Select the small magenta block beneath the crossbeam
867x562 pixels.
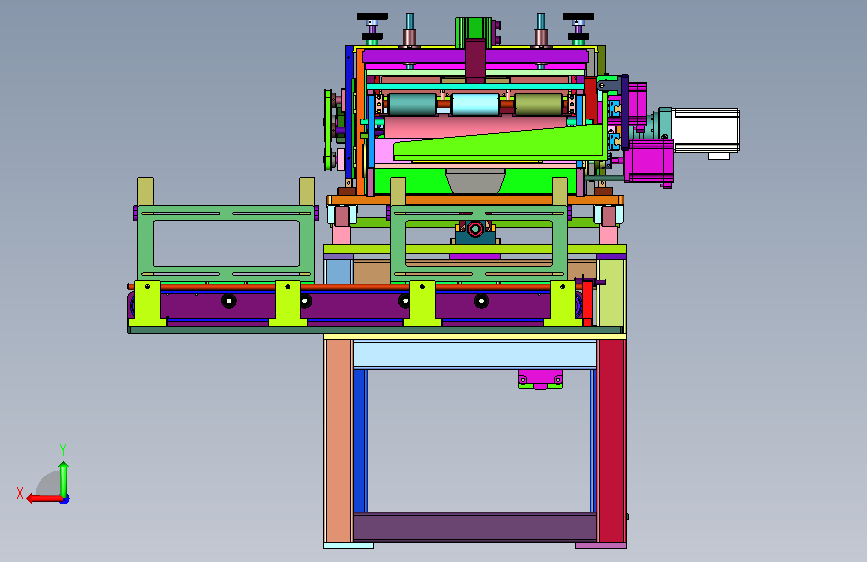(x=540, y=379)
